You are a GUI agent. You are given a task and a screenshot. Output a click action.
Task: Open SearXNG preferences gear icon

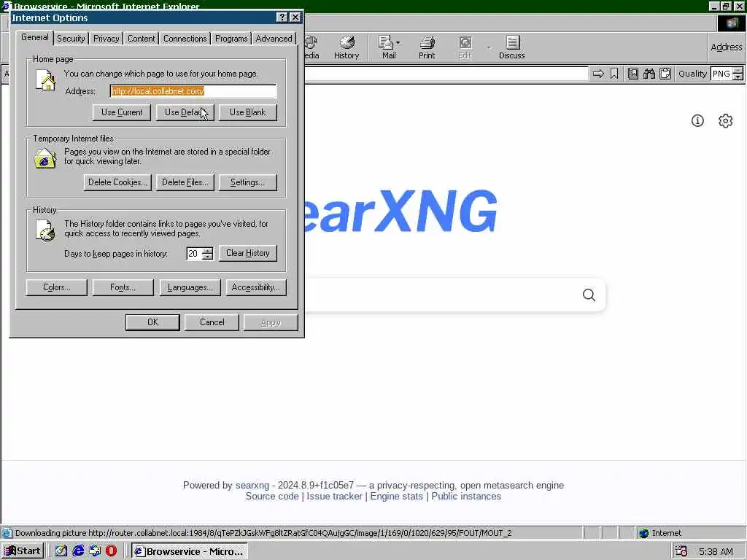click(x=725, y=120)
